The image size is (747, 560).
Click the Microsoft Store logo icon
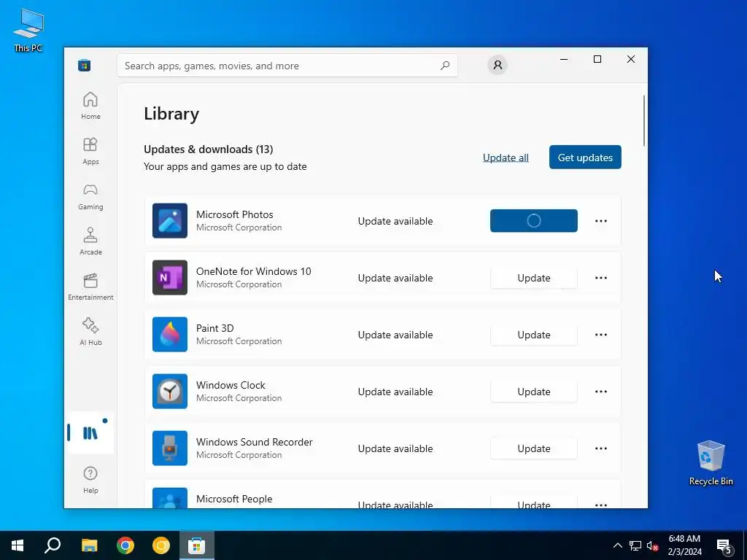[x=85, y=65]
